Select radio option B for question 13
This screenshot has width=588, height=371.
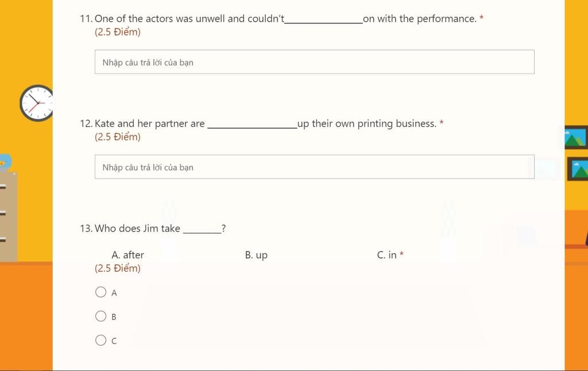coord(100,316)
